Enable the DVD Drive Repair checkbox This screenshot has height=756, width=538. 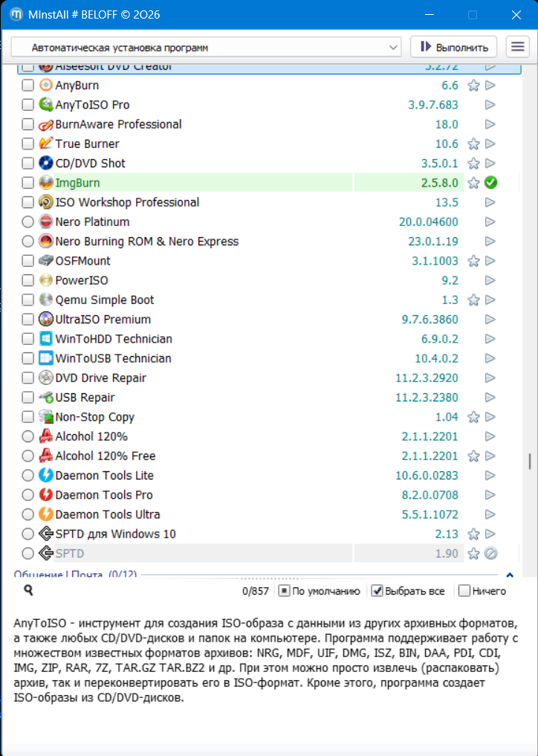28,378
